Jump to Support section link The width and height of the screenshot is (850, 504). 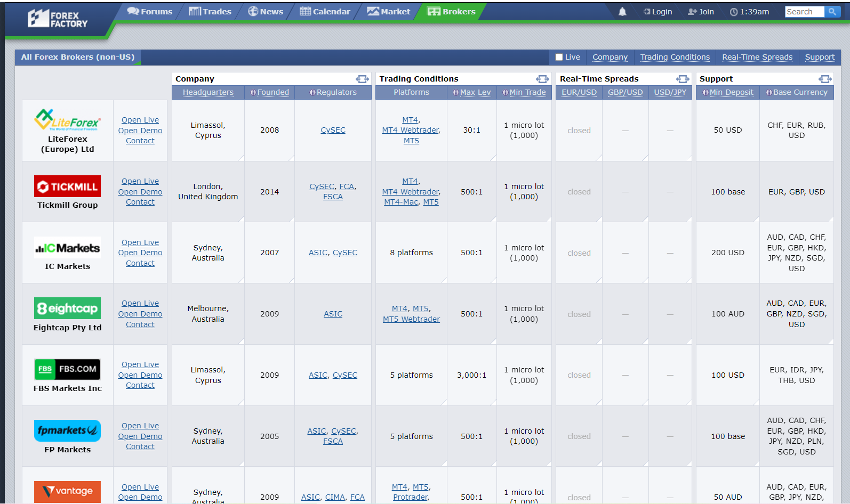coord(820,57)
